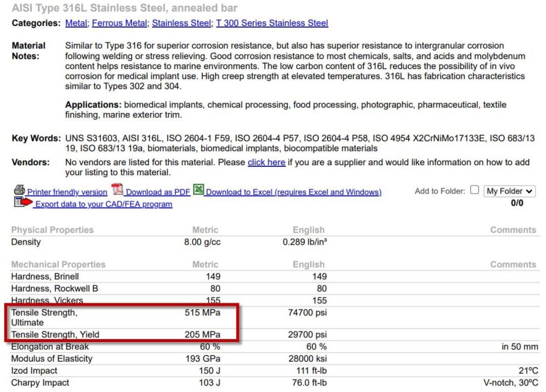Click the page title AISI Type 316L Stainless Steel
The width and height of the screenshot is (546, 392).
click(125, 8)
